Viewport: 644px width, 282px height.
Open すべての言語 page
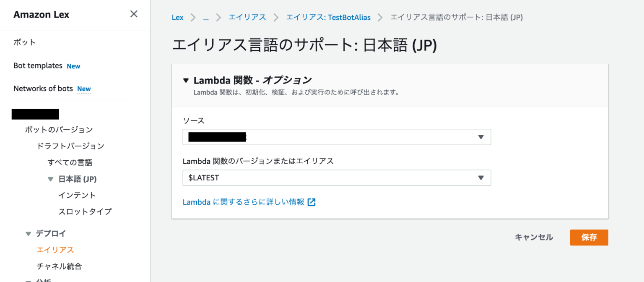[70, 162]
